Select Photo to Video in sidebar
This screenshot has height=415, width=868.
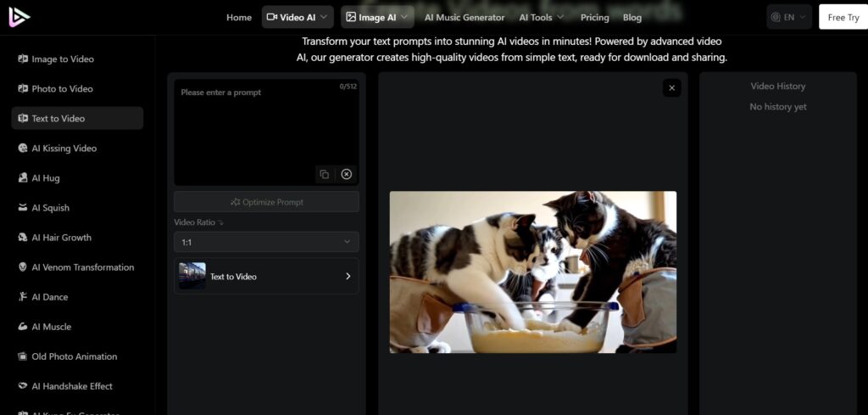point(77,88)
